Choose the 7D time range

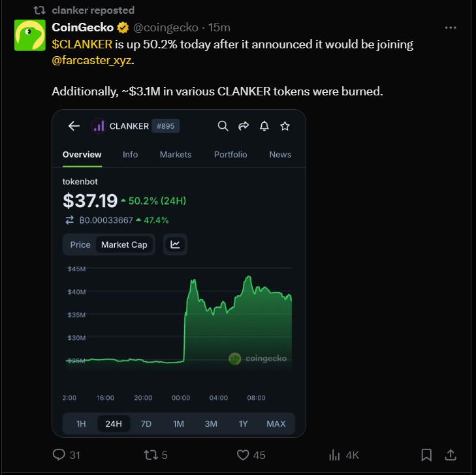(146, 423)
